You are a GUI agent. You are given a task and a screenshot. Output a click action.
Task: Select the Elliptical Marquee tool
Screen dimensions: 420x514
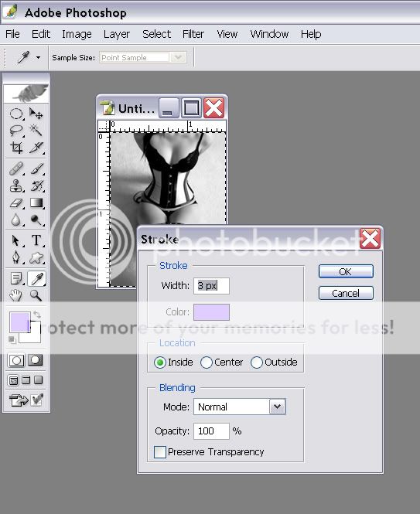[x=16, y=114]
